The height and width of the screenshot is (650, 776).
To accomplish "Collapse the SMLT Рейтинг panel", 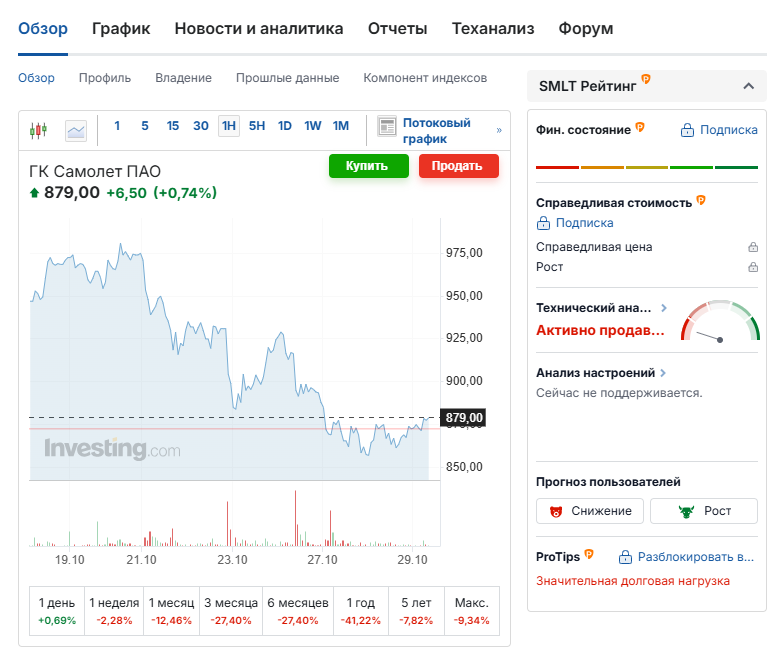I will pos(749,86).
